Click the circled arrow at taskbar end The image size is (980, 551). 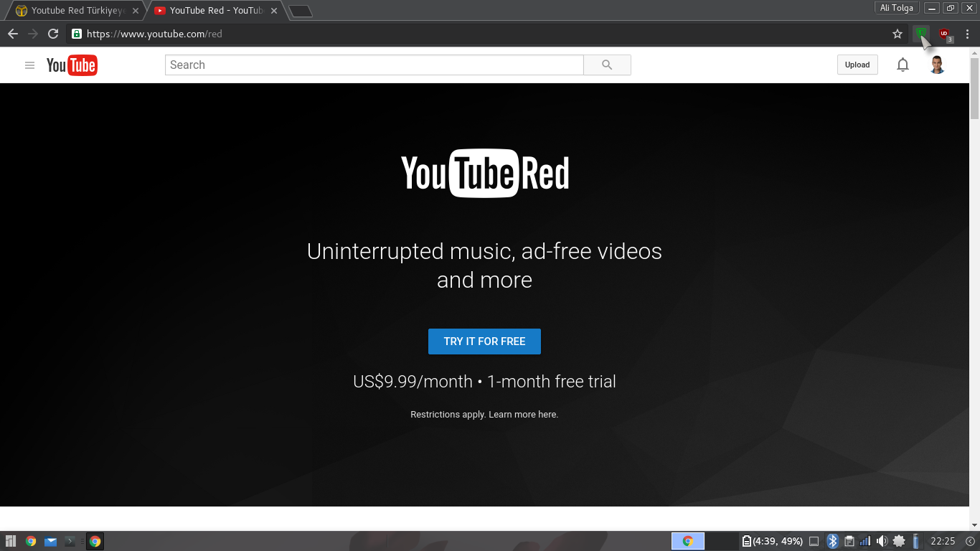pos(971,541)
